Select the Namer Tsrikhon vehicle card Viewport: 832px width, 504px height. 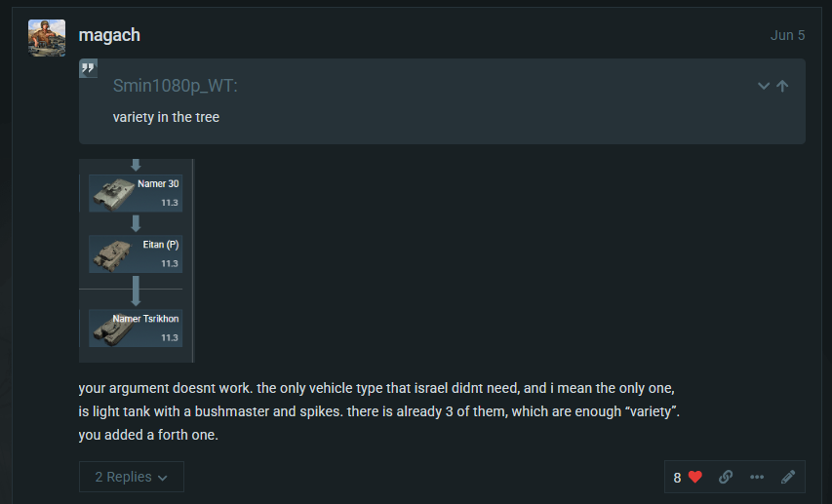click(x=136, y=329)
